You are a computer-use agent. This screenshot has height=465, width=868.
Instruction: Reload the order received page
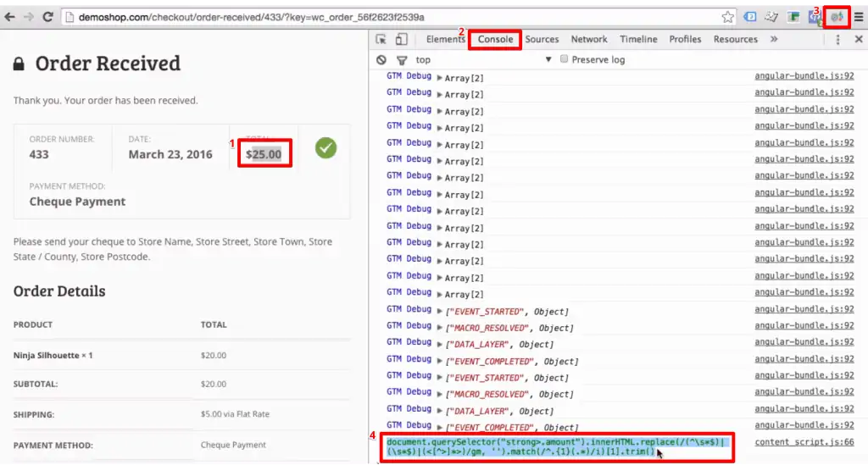pyautogui.click(x=47, y=17)
